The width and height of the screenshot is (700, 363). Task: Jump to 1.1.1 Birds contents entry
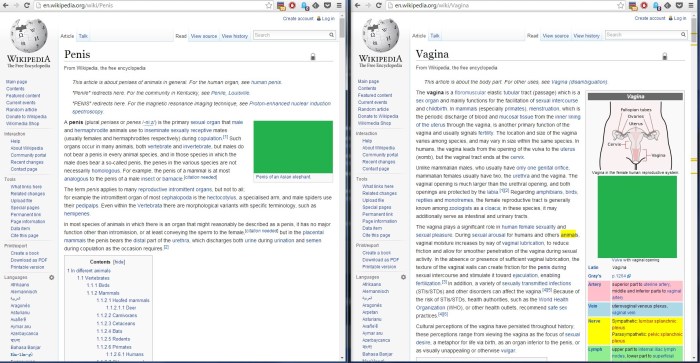[x=98, y=285]
